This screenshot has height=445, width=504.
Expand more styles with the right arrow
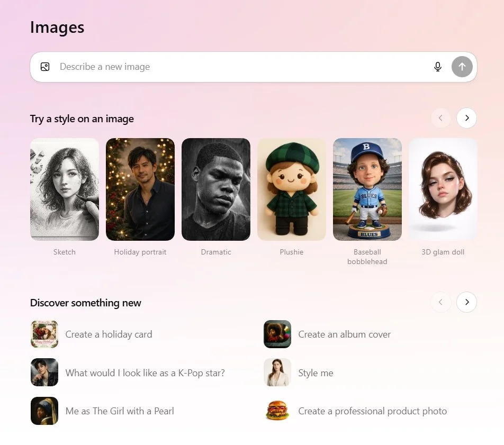pos(466,118)
